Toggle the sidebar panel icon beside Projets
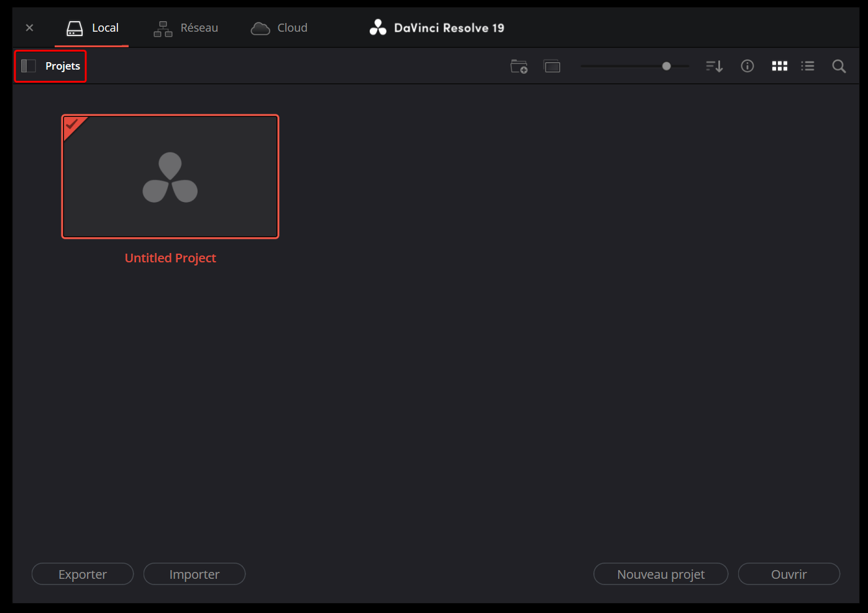Image resolution: width=868 pixels, height=613 pixels. pos(29,66)
